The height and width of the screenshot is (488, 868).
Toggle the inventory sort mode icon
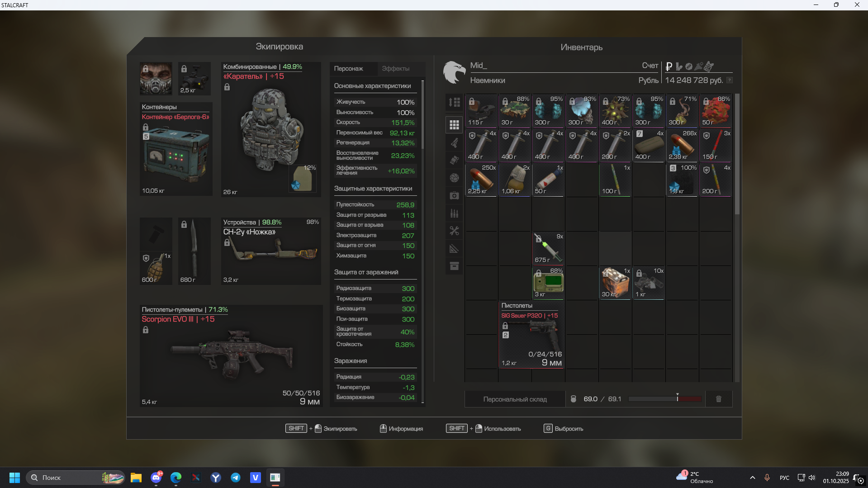pyautogui.click(x=454, y=102)
